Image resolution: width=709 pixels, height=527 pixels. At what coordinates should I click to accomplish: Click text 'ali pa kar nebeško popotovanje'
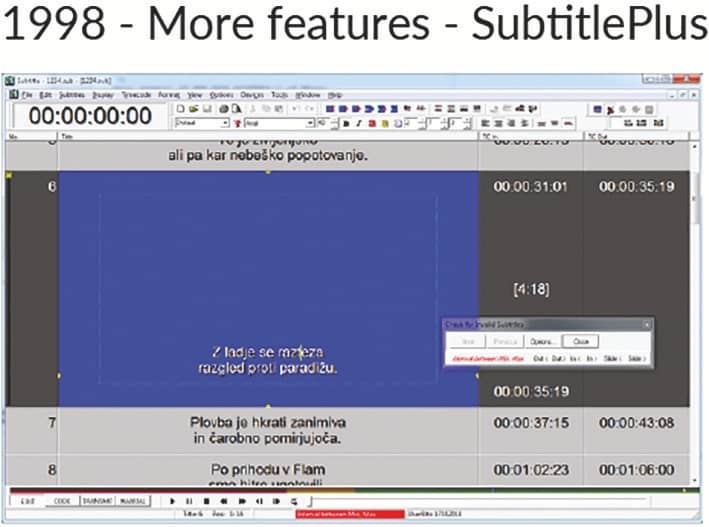tap(268, 156)
